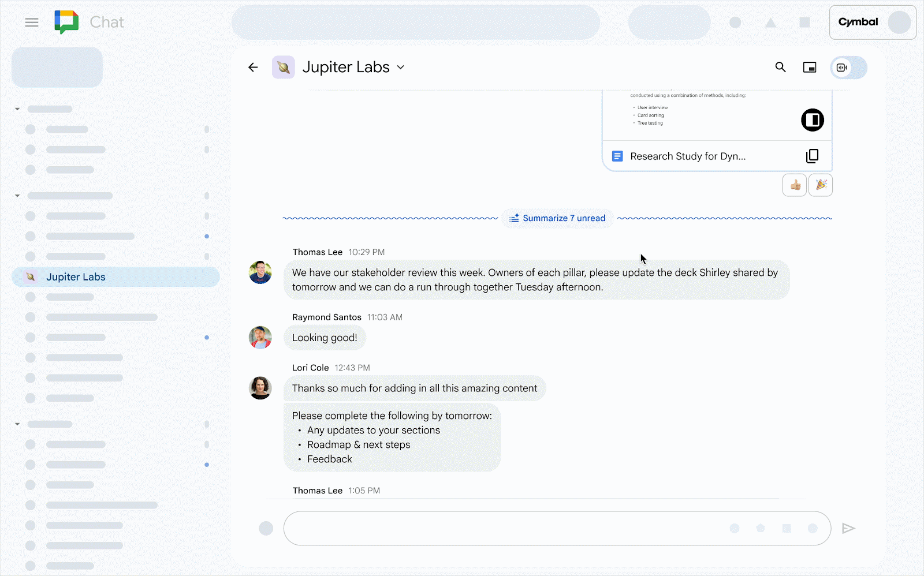This screenshot has height=576, width=924.
Task: Add thumbs up reaction to message
Action: (x=795, y=185)
